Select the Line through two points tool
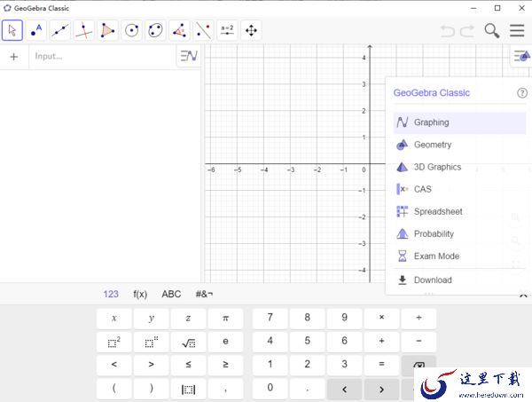This screenshot has height=402, width=532. click(60, 30)
